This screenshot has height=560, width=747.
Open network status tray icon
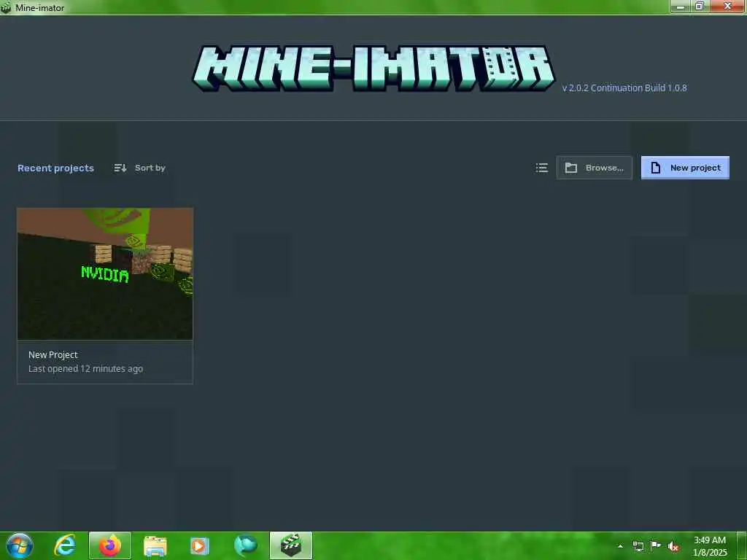tap(638, 546)
